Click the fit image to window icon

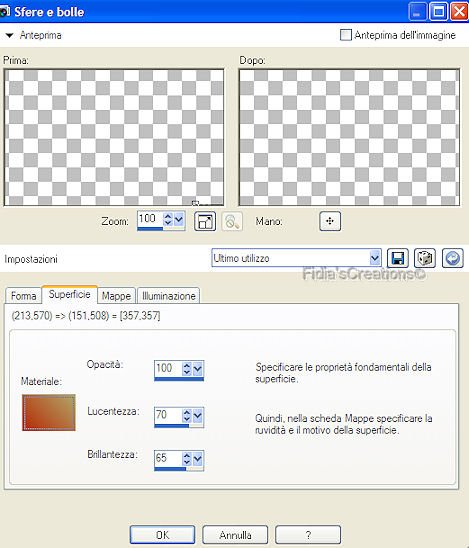(x=205, y=221)
